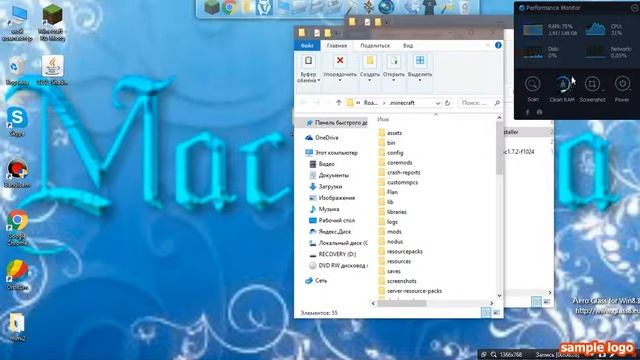Go up one folder level with the up arrow
Viewport: 640px width, 360px height.
point(338,103)
